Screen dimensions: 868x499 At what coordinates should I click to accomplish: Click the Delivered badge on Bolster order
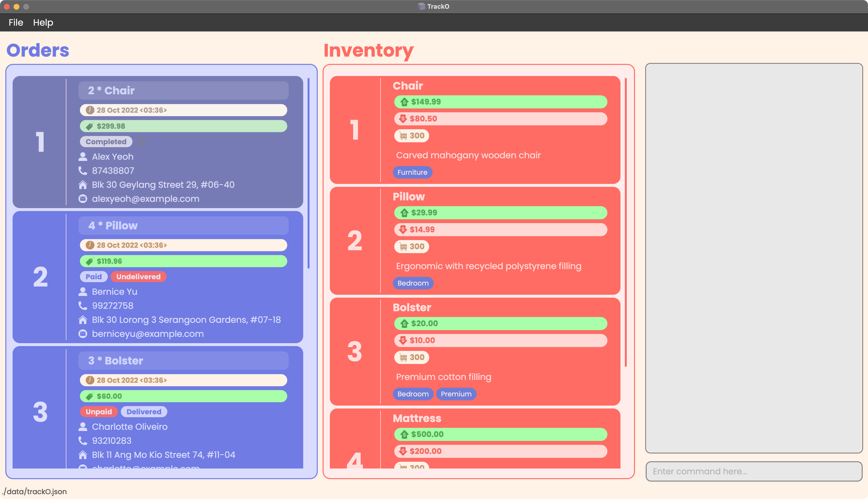coord(144,412)
